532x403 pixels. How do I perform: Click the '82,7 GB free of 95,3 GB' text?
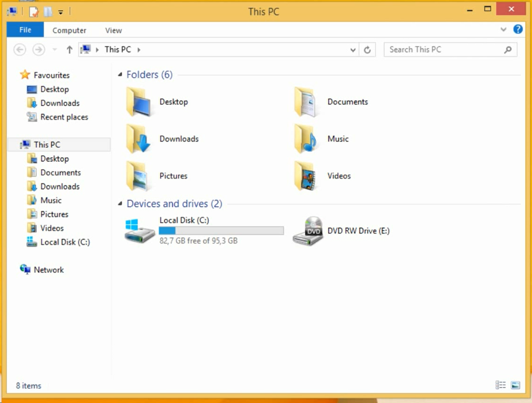(x=199, y=241)
